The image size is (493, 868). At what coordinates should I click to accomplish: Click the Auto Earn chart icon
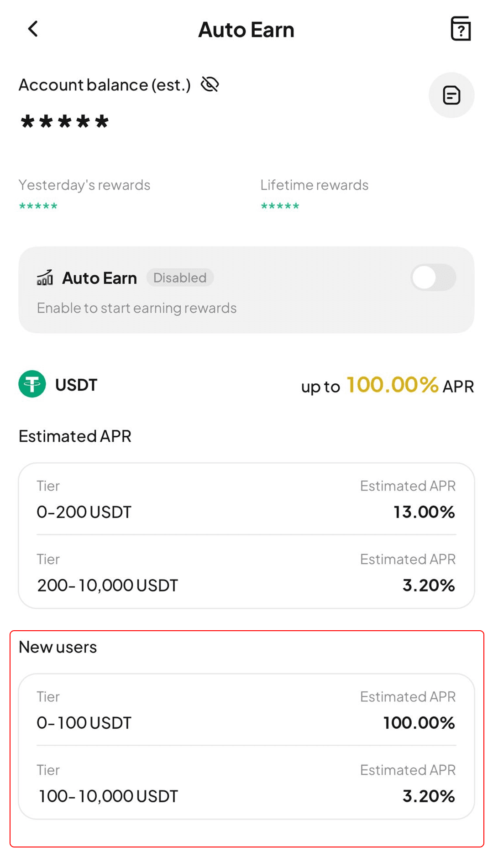pyautogui.click(x=45, y=277)
